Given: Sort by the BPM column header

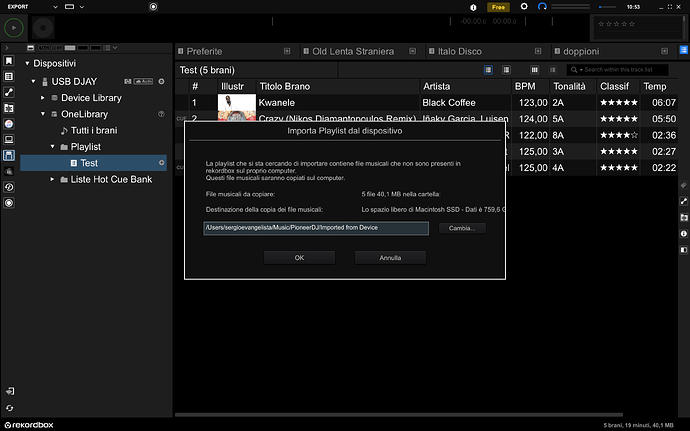Looking at the screenshot, I should coord(530,86).
